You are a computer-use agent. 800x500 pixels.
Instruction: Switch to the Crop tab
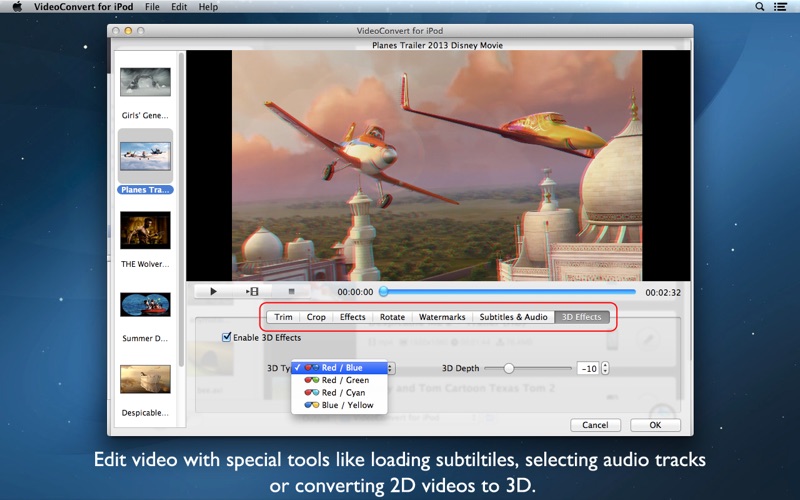(x=316, y=317)
